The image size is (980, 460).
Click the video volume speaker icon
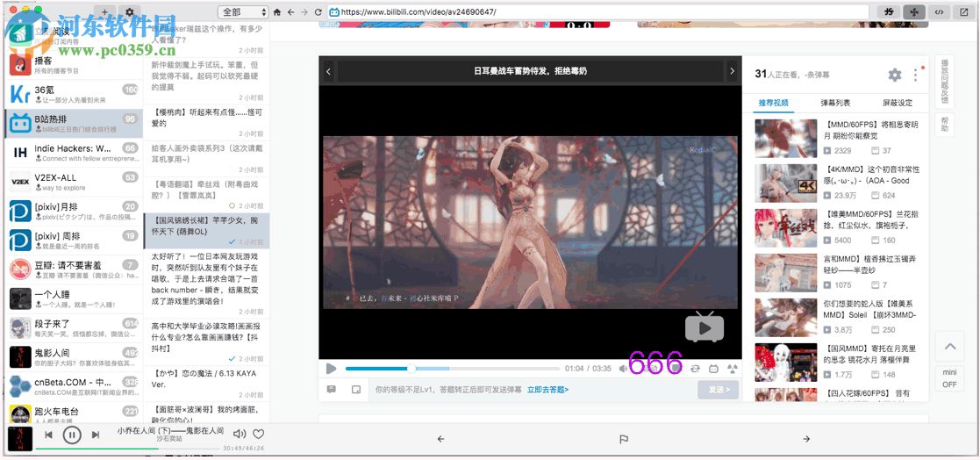[x=623, y=369]
